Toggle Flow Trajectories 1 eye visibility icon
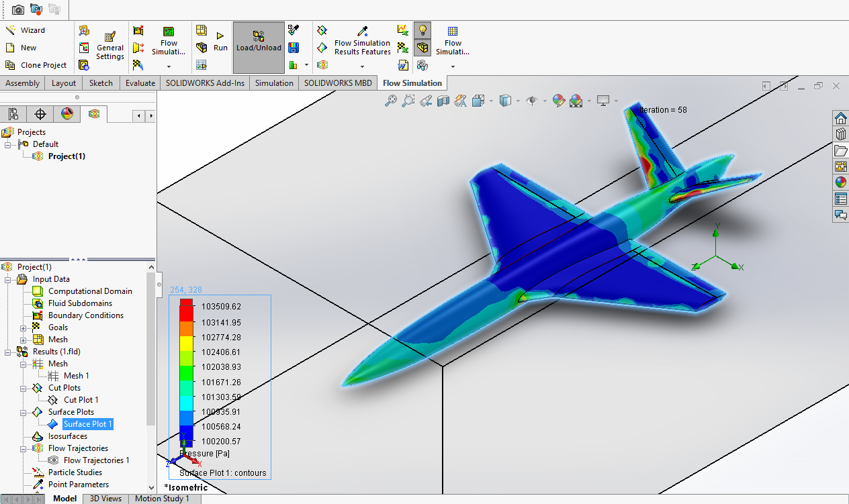Image resolution: width=849 pixels, height=504 pixels. pyautogui.click(x=53, y=460)
